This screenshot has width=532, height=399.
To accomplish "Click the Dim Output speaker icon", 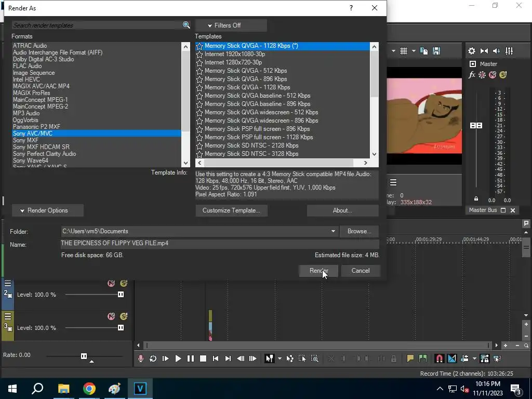I will click(496, 51).
